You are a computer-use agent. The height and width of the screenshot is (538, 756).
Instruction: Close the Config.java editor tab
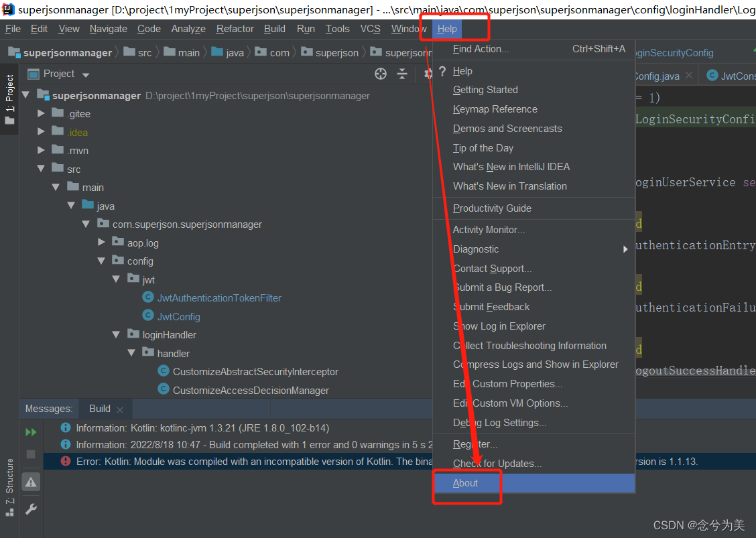689,75
